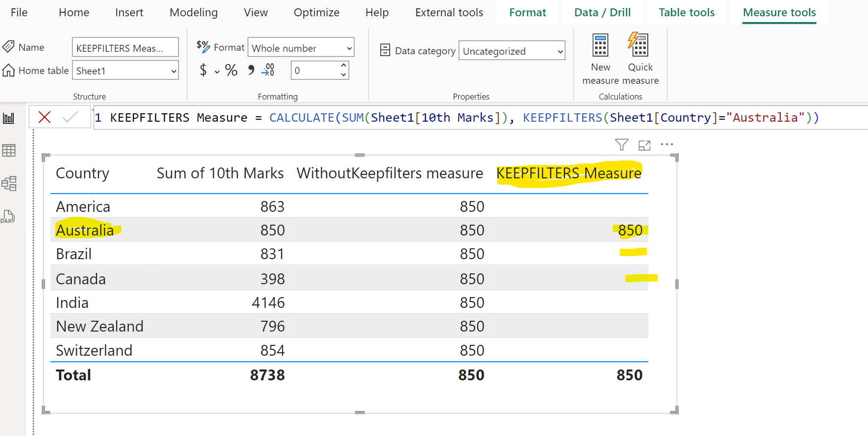Apply percentage format to measure
Screen dimensions: 868x436
click(x=231, y=70)
